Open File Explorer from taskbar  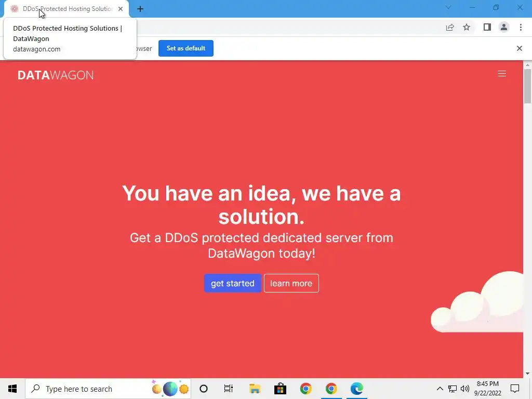coord(255,389)
